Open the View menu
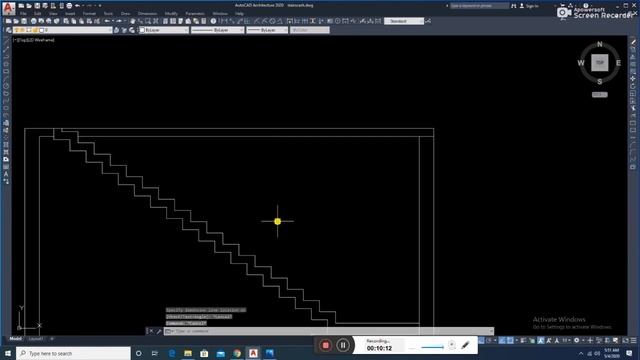 coord(53,14)
